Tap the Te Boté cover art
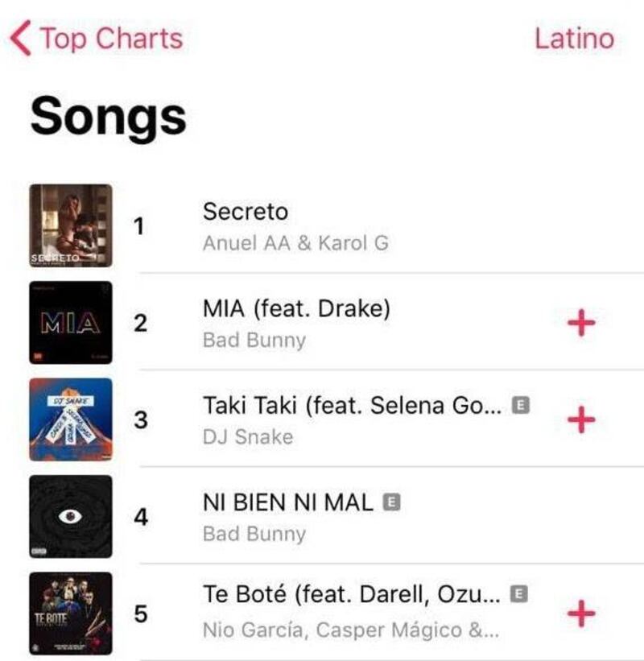 [71, 613]
